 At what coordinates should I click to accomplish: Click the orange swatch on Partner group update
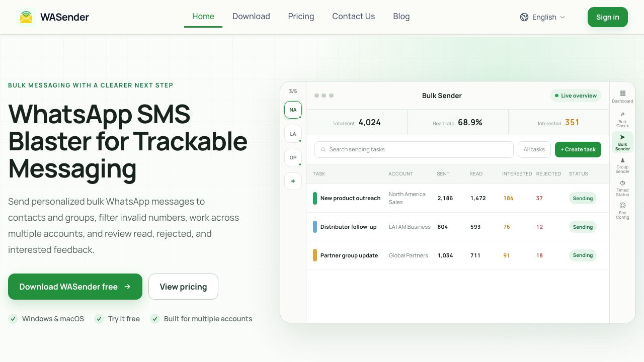(315, 255)
